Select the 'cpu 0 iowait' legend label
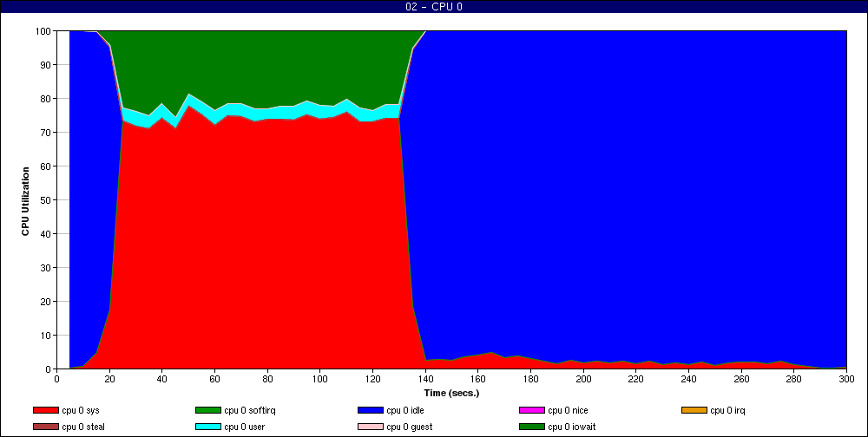 coord(572,427)
